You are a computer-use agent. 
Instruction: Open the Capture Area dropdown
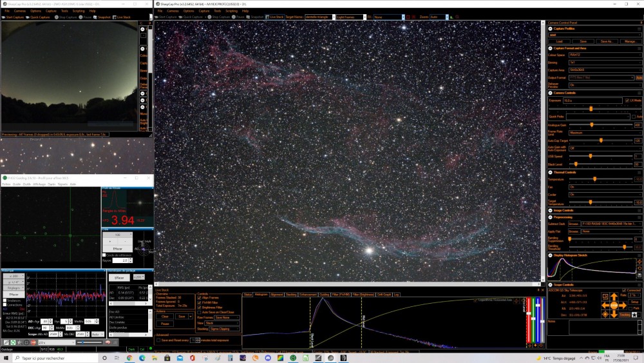[605, 70]
